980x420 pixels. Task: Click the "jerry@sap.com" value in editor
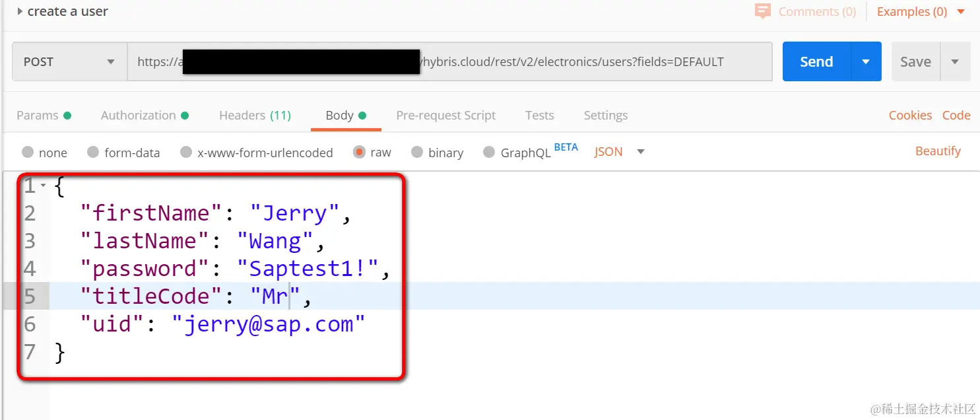click(269, 324)
